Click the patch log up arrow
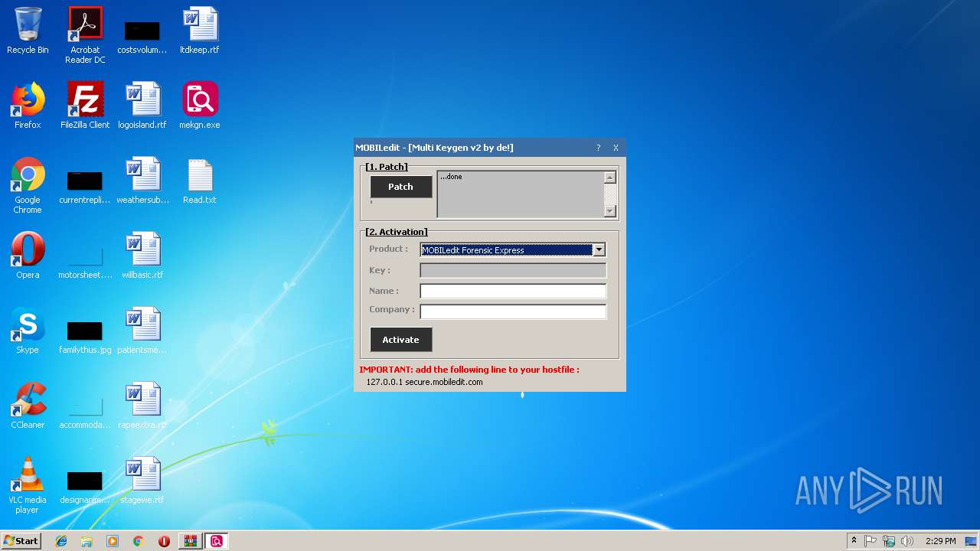980x551 pixels. click(610, 178)
